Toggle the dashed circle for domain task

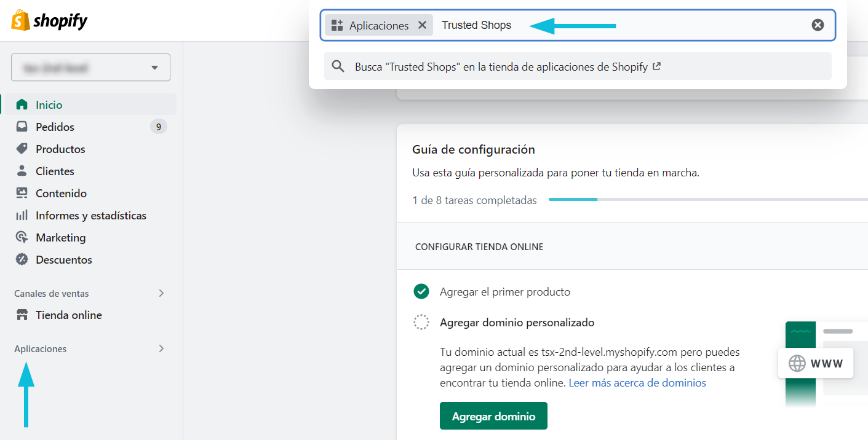coord(421,322)
